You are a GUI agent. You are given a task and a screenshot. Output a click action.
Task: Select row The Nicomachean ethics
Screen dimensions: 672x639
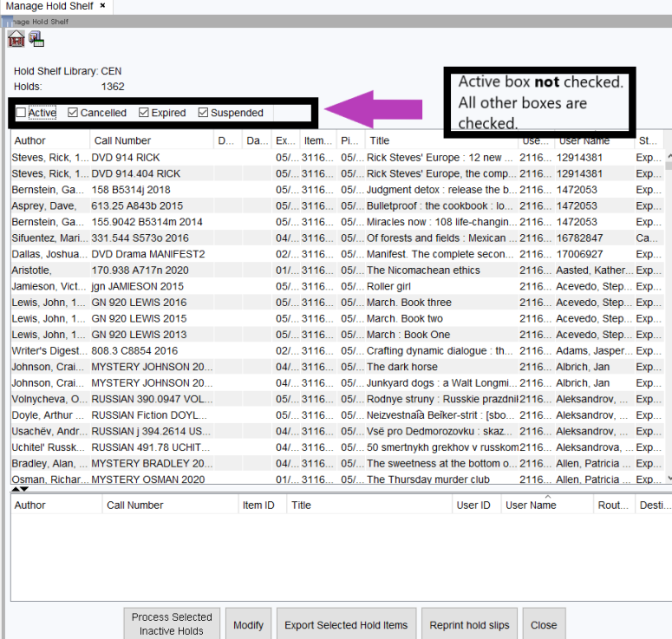337,271
